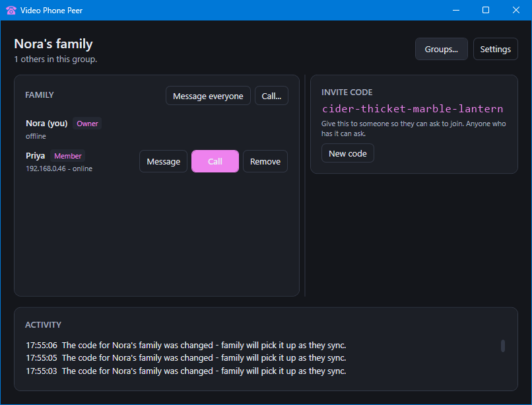
Task: Remove Priya from the family
Action: [x=265, y=161]
